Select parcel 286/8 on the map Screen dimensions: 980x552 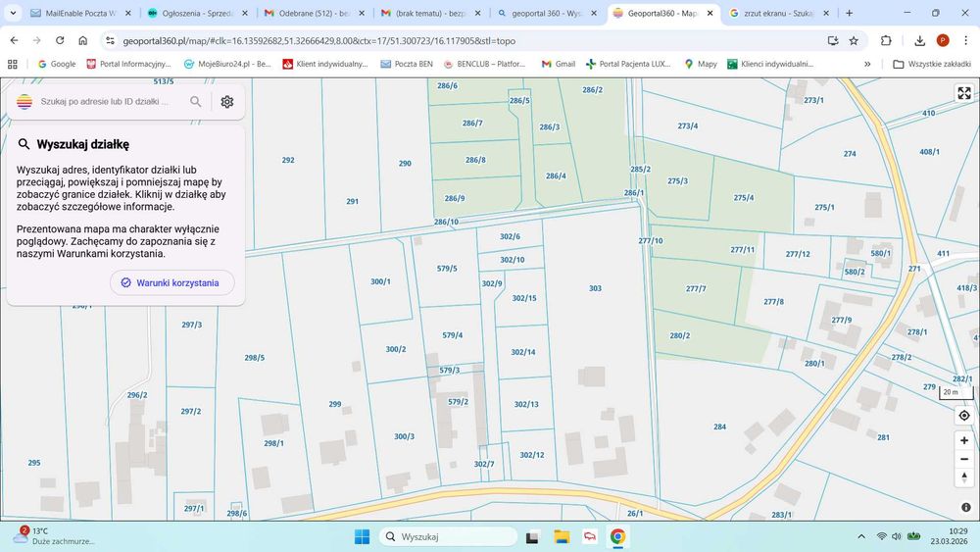click(x=475, y=160)
